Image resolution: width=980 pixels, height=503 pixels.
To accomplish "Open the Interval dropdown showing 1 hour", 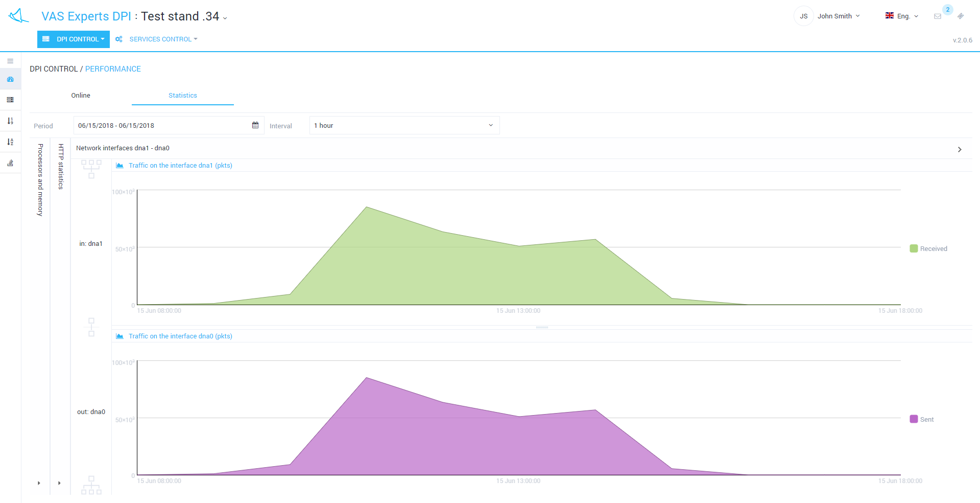I will click(x=404, y=125).
